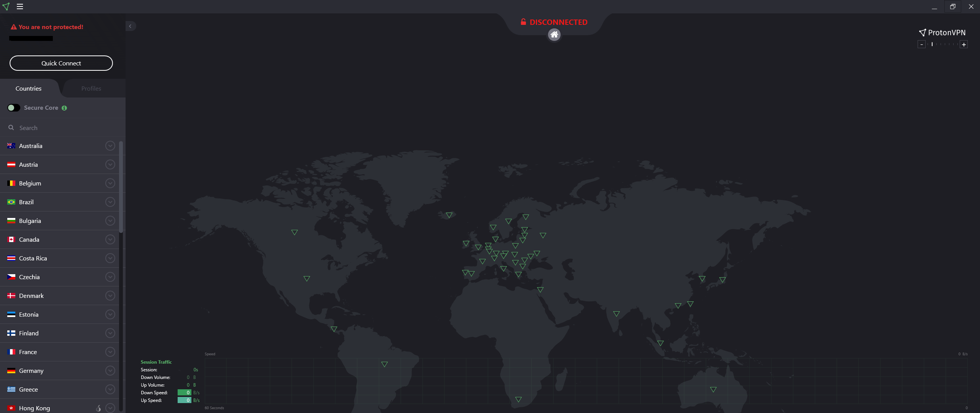Click the collapse sidebar arrow icon

click(x=130, y=26)
